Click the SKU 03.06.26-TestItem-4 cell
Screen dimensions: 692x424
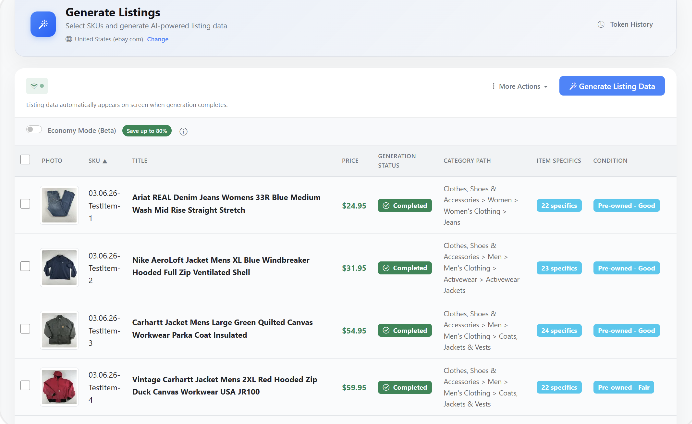pos(104,387)
